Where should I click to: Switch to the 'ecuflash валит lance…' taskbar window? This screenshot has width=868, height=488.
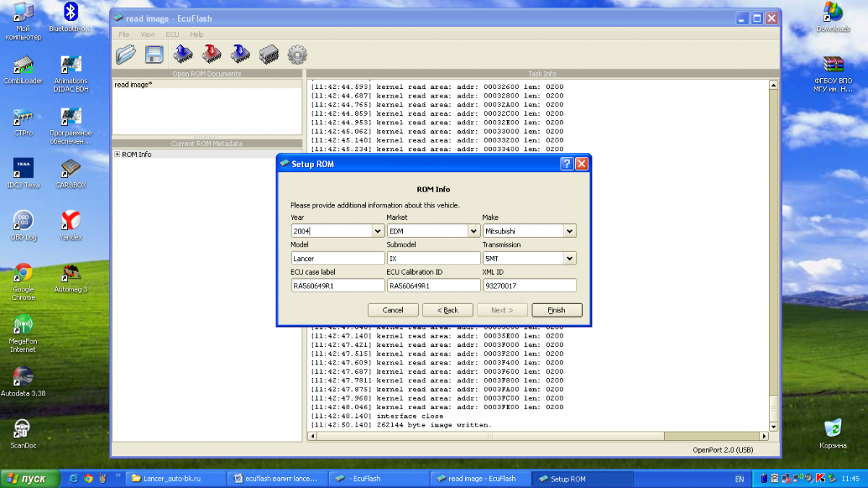(x=277, y=479)
